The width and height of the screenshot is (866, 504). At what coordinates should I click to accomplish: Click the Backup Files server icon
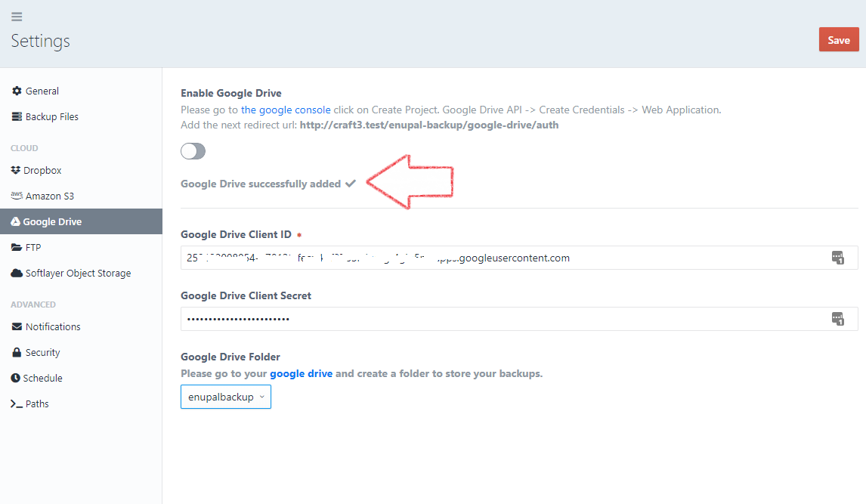point(17,116)
